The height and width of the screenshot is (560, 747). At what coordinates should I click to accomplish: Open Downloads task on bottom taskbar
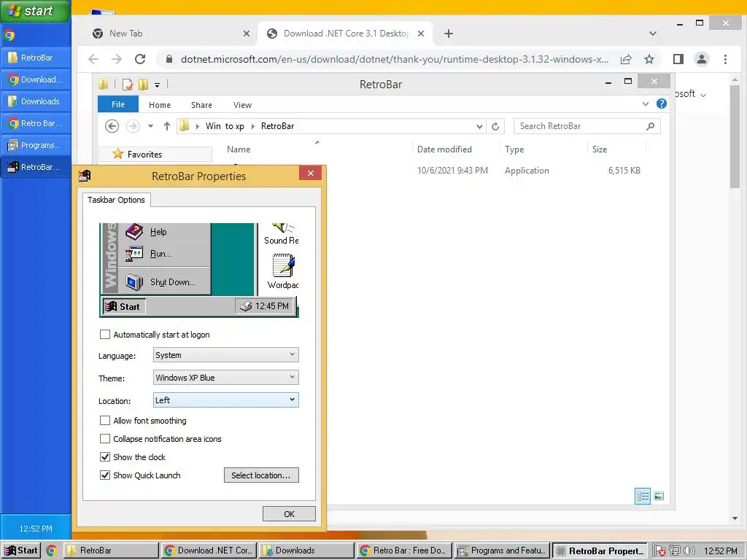(307, 551)
